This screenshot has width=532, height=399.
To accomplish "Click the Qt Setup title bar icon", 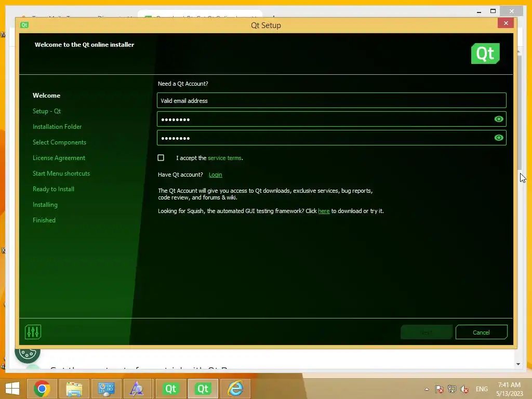I will tap(24, 25).
